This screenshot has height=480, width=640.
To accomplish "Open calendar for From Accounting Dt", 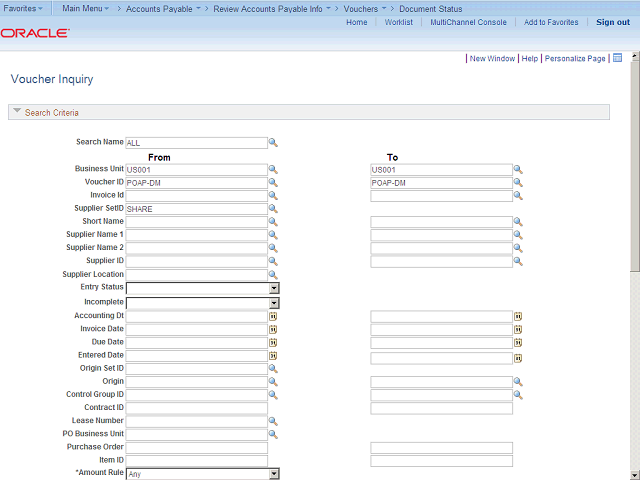I will coord(273,316).
